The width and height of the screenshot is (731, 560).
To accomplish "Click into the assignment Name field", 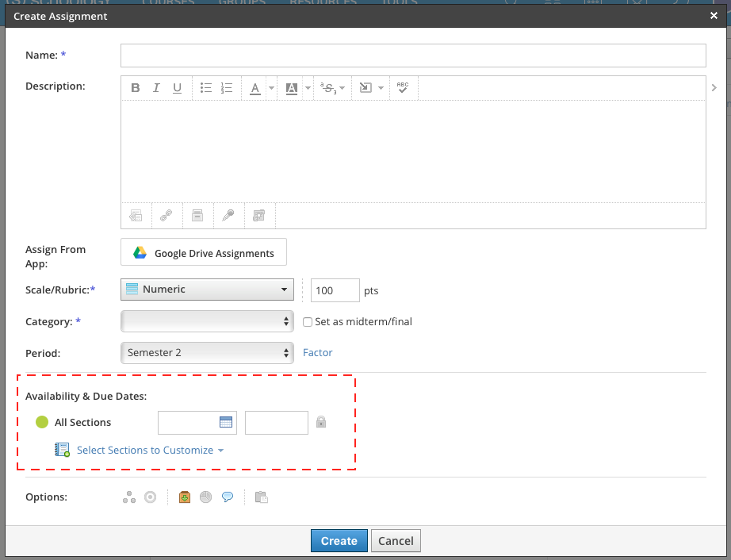I will [412, 56].
